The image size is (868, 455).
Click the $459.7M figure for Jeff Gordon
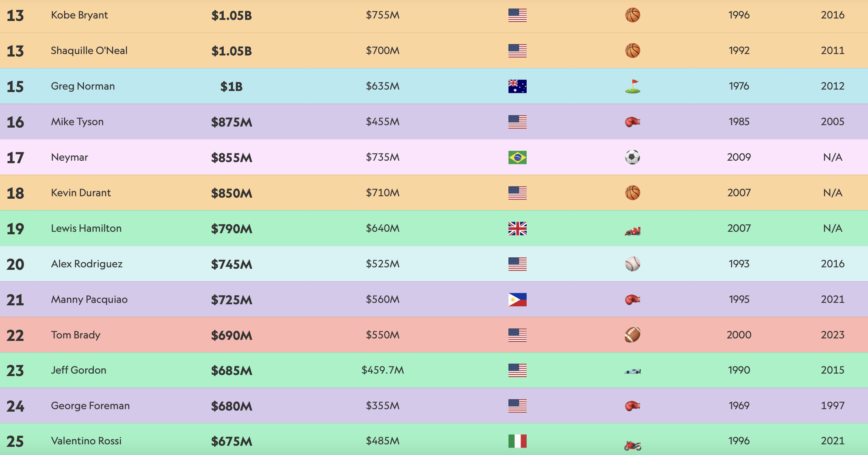click(383, 370)
